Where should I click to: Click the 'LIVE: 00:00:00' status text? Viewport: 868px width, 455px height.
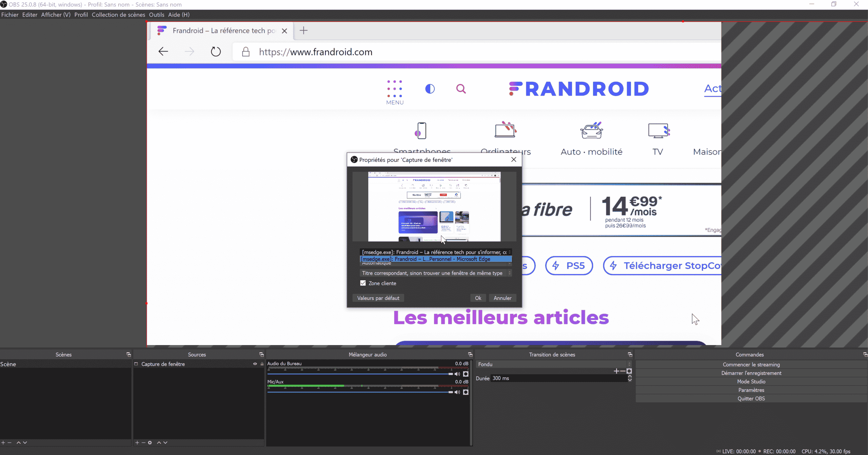[x=739, y=451]
